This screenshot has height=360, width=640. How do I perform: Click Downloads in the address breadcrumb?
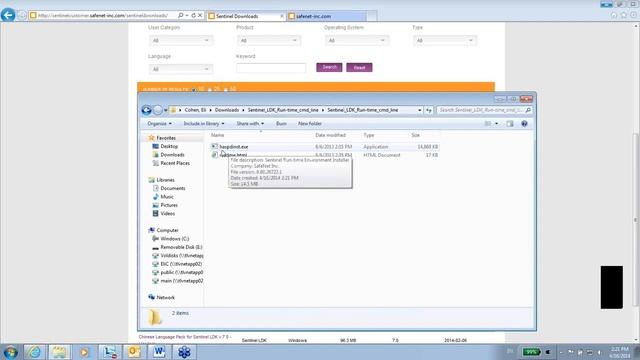pyautogui.click(x=227, y=110)
